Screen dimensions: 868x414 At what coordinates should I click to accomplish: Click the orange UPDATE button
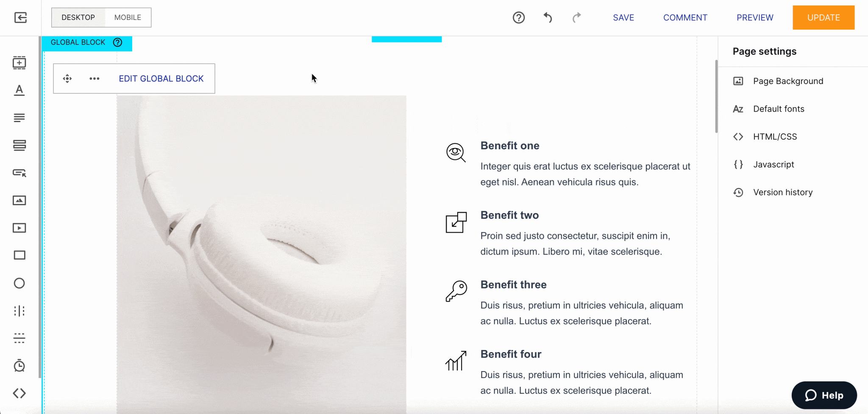823,17
